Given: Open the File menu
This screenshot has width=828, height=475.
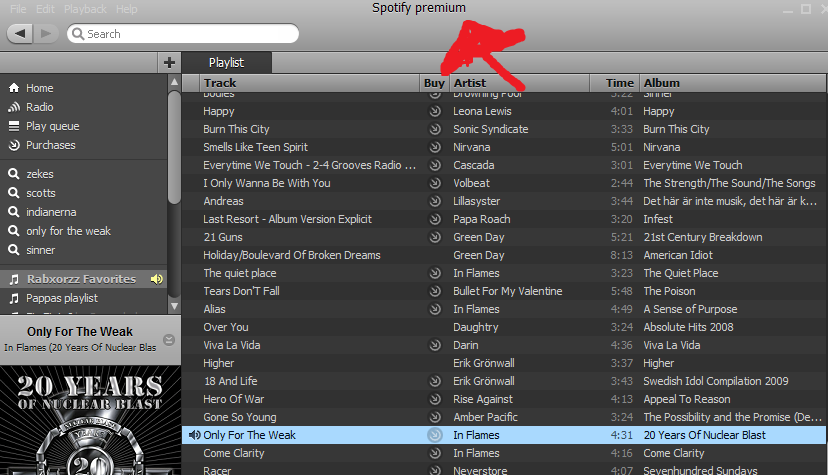Looking at the screenshot, I should pos(18,9).
